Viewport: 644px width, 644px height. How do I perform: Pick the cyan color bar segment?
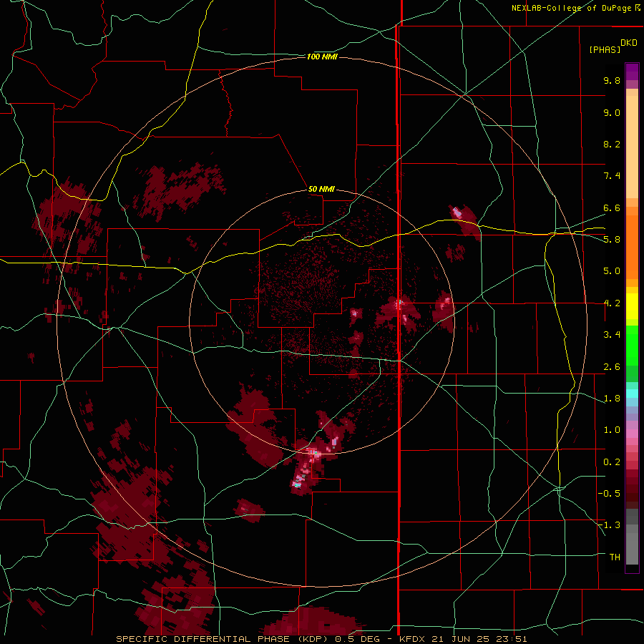click(x=632, y=394)
